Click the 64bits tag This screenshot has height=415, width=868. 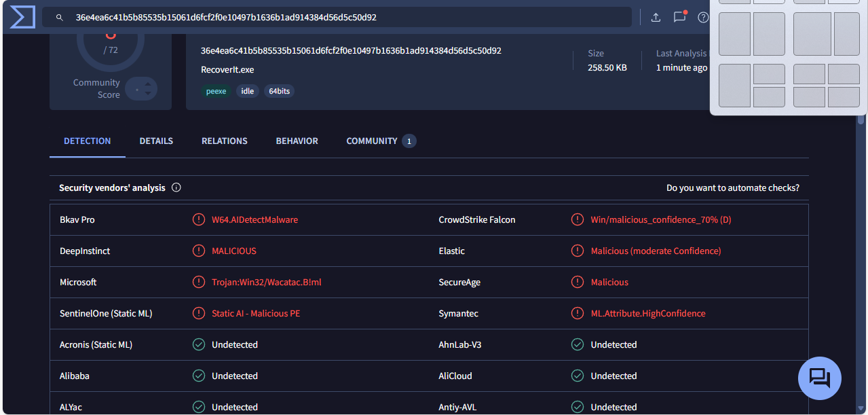[279, 91]
